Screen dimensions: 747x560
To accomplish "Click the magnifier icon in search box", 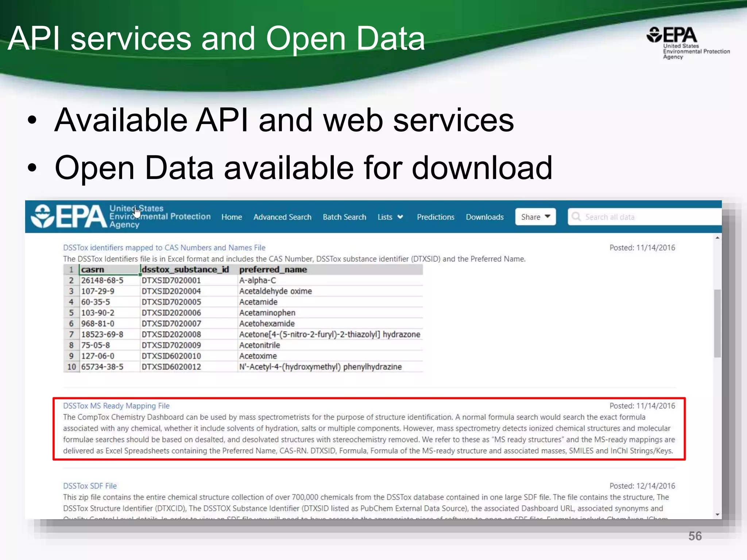I will click(x=576, y=217).
